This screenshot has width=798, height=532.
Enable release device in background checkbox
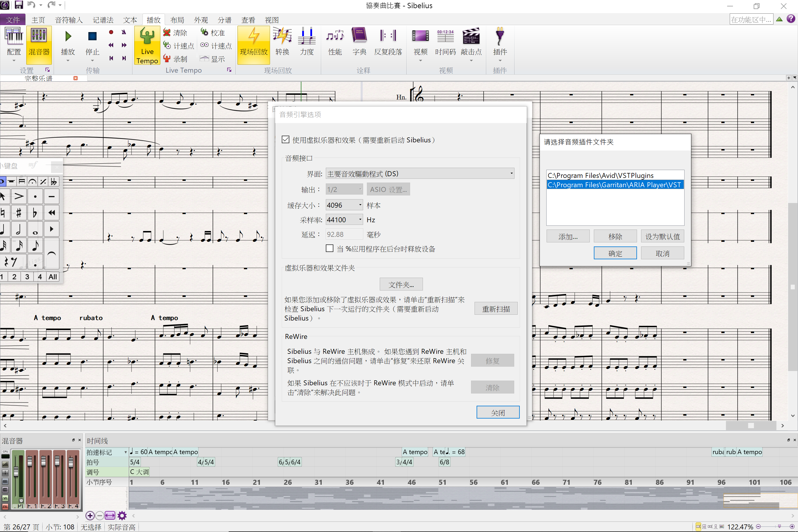click(x=329, y=249)
